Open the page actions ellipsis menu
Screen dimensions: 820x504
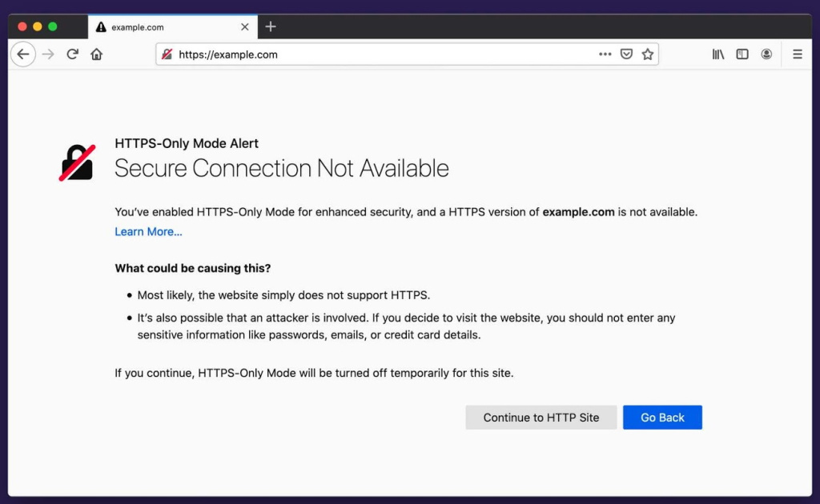click(x=605, y=54)
